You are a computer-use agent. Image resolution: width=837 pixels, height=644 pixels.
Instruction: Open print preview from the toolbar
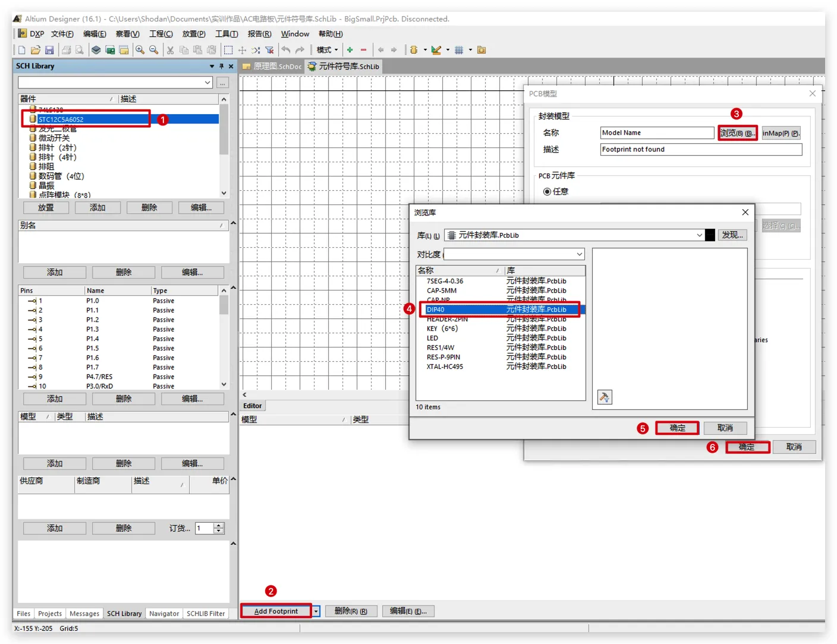[x=79, y=50]
